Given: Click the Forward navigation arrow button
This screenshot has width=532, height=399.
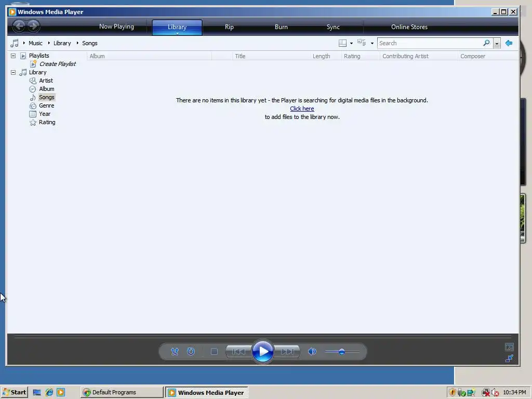Looking at the screenshot, I should [33, 26].
